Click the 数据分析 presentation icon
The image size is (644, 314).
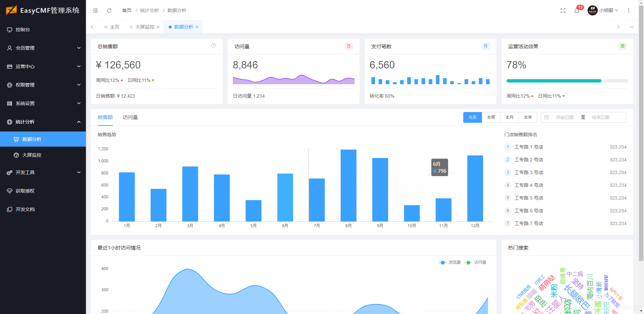point(16,139)
